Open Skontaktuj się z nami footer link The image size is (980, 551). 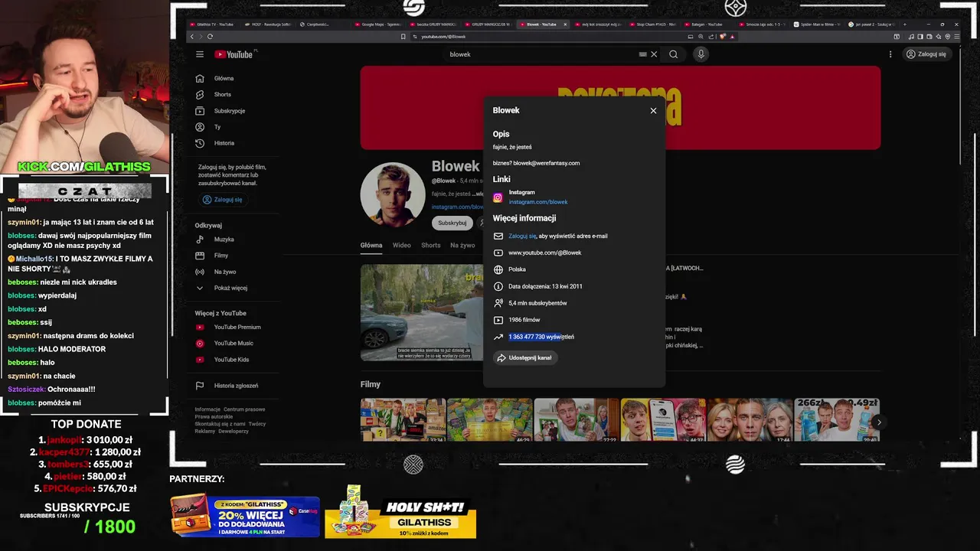[220, 424]
